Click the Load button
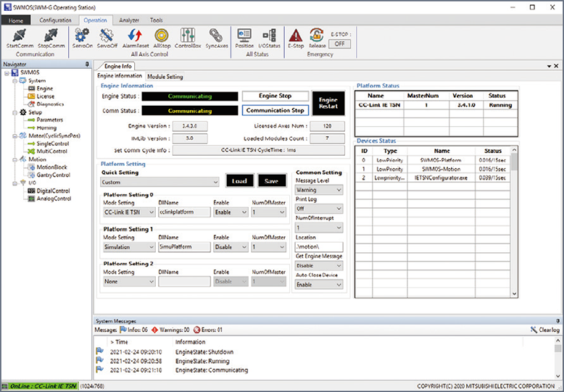 [239, 181]
